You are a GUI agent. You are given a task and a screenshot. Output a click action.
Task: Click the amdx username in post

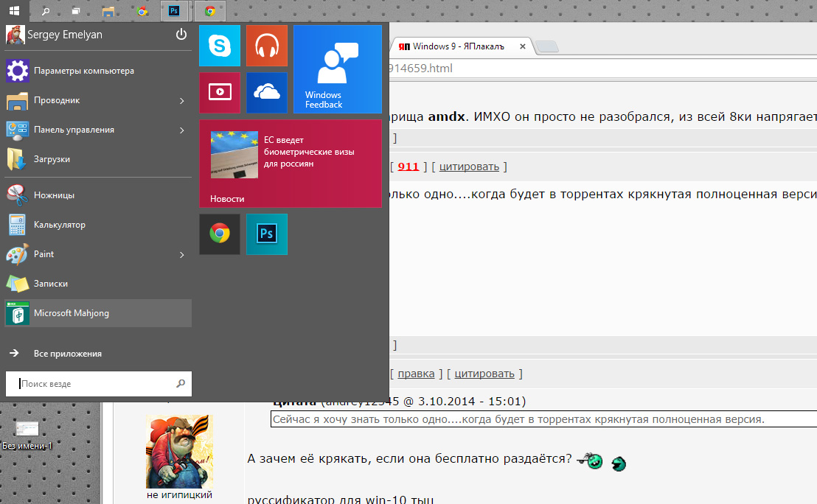pyautogui.click(x=446, y=116)
